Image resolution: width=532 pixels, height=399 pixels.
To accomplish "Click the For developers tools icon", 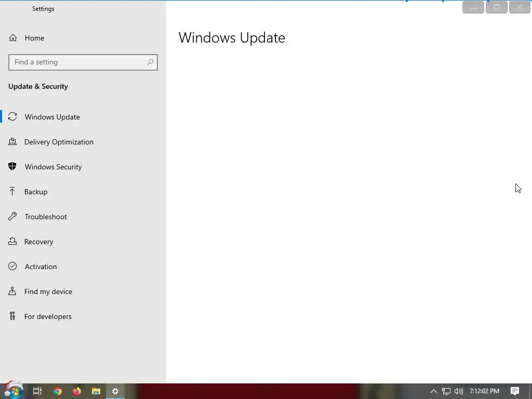I will pyautogui.click(x=12, y=316).
